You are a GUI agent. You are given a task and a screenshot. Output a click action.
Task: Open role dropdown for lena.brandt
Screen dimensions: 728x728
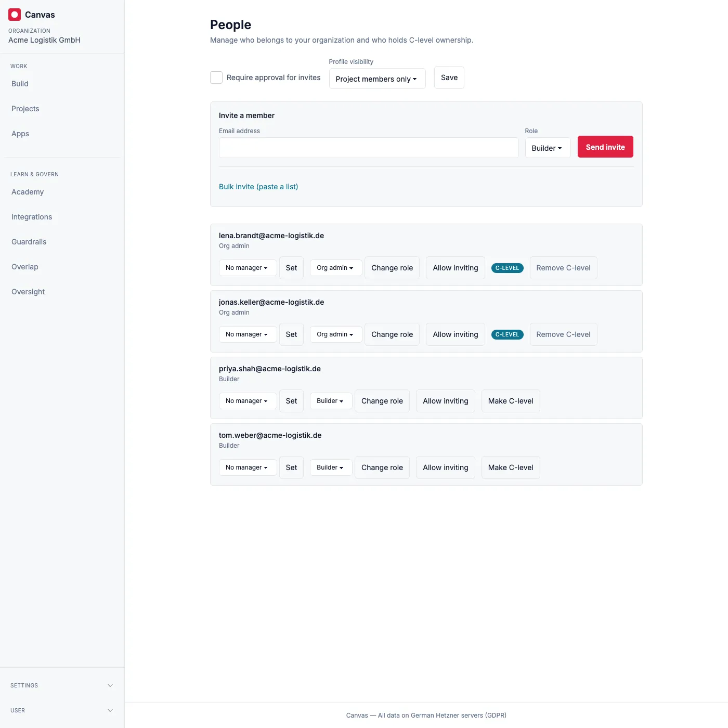(x=336, y=268)
